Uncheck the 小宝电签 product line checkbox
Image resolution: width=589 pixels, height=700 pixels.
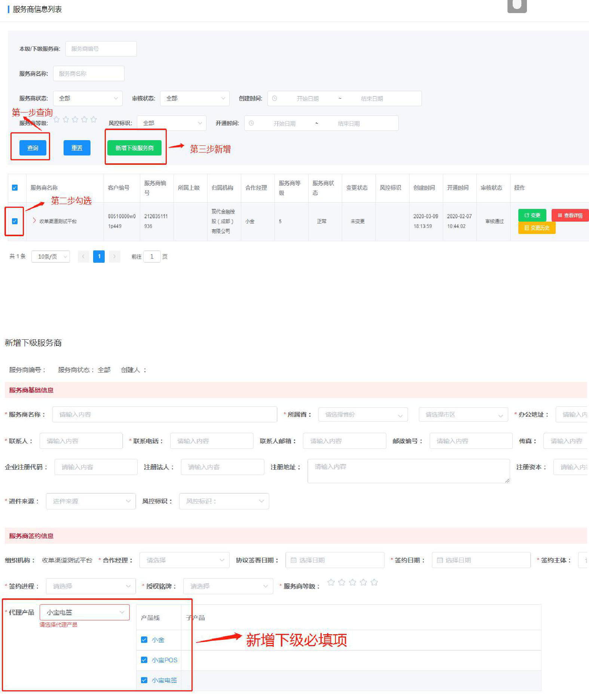pos(144,680)
